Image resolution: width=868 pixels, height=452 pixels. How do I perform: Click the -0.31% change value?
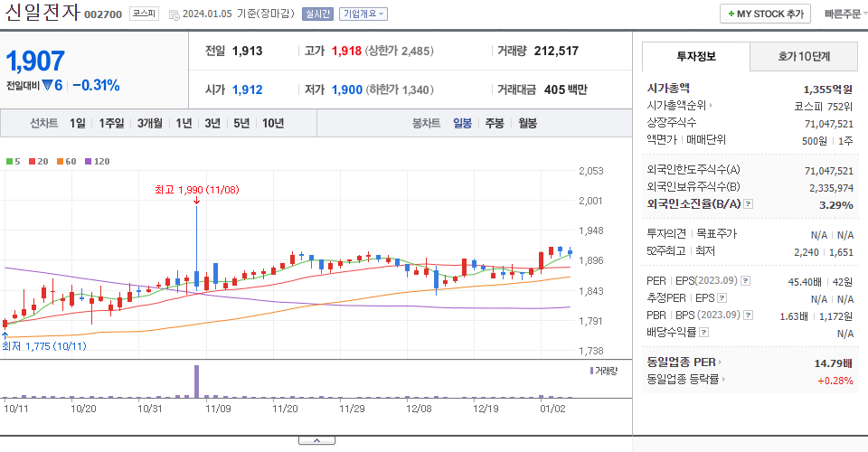tap(96, 85)
